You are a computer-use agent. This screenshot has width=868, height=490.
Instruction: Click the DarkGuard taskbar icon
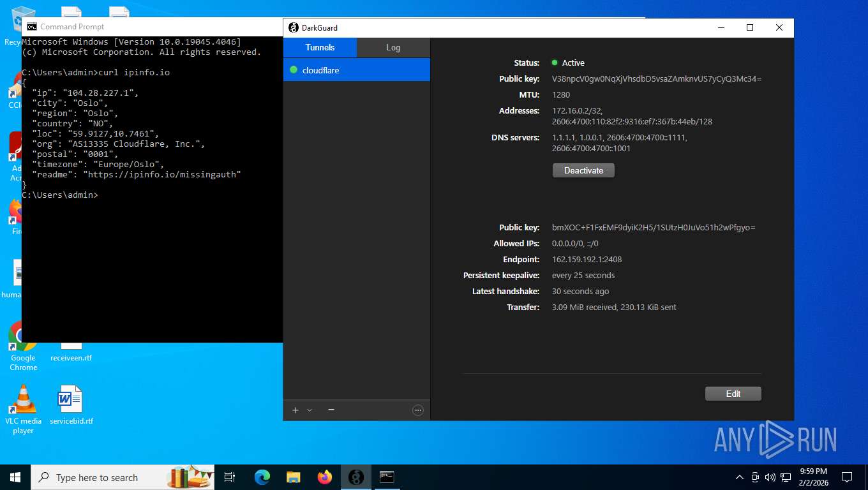[x=356, y=477]
